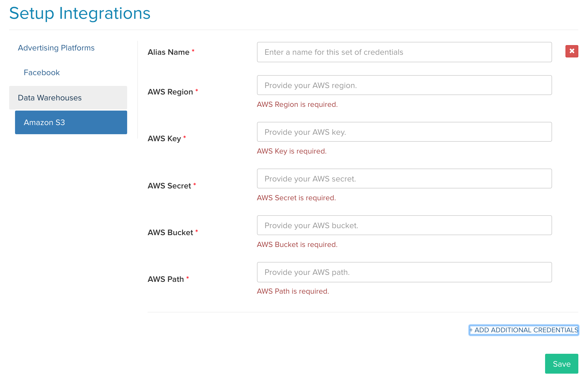The width and height of the screenshot is (588, 379).
Task: Focus the AWS Secret input field
Action: coord(404,178)
